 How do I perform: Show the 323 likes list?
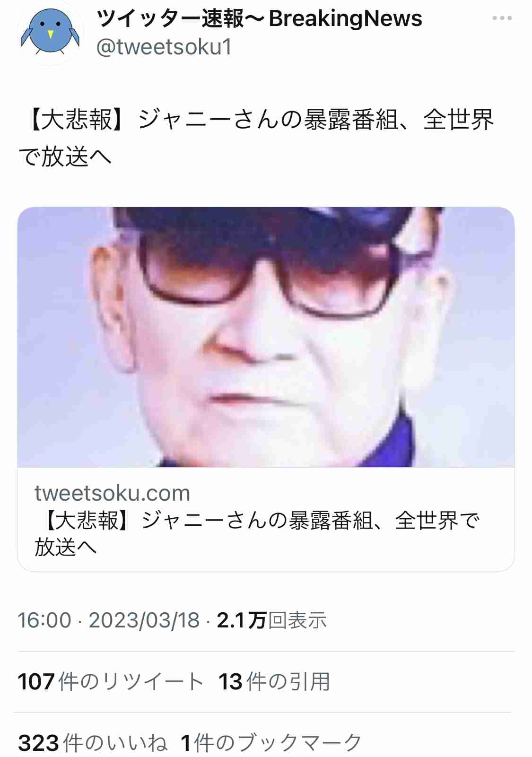93,743
